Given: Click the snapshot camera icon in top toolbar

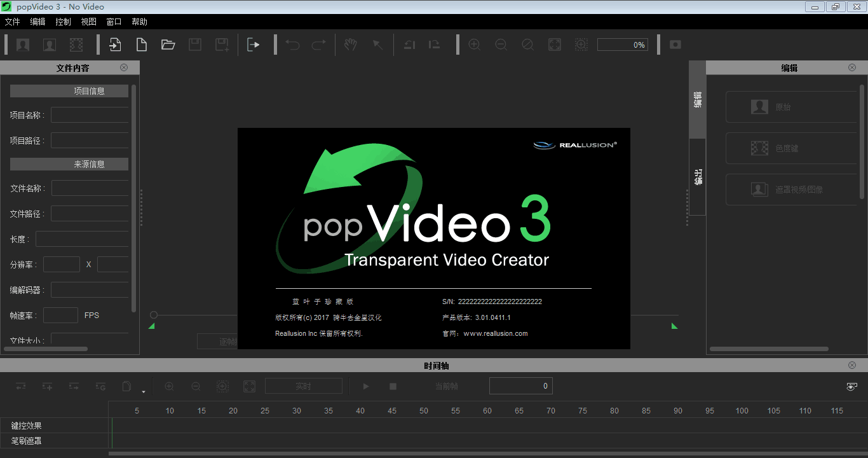Looking at the screenshot, I should [675, 45].
